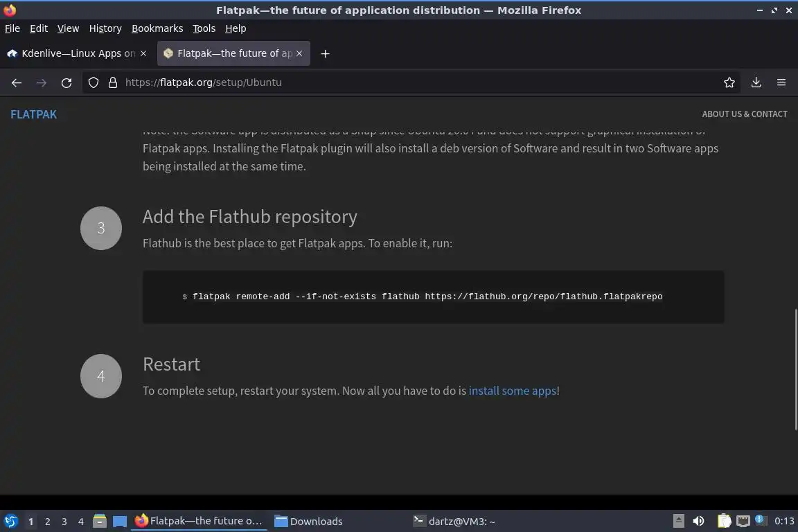Switch to workspace 3
Screen dimensions: 798x532
(64, 522)
